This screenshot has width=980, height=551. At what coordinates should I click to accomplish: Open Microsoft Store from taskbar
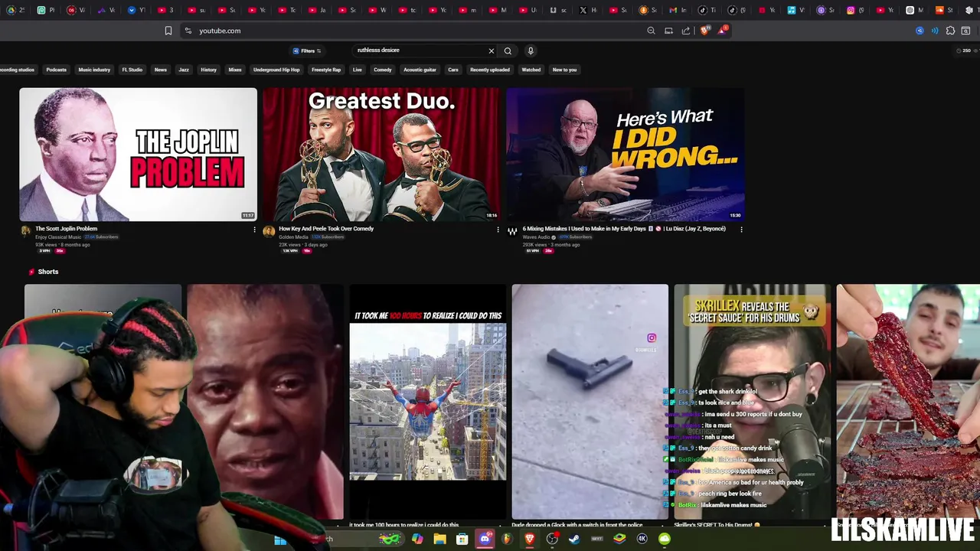tap(462, 540)
